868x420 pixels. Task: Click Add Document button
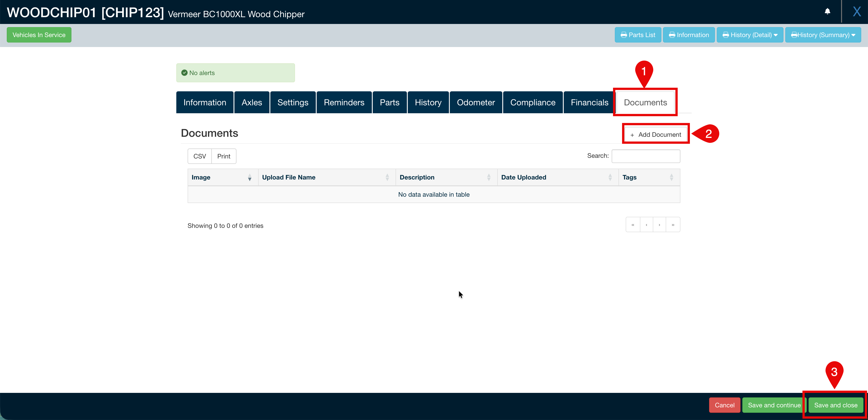coord(656,134)
